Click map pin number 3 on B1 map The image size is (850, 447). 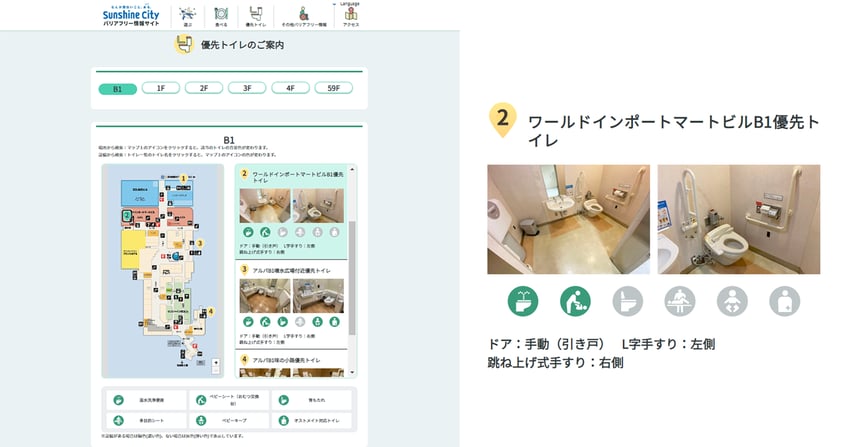click(x=199, y=244)
